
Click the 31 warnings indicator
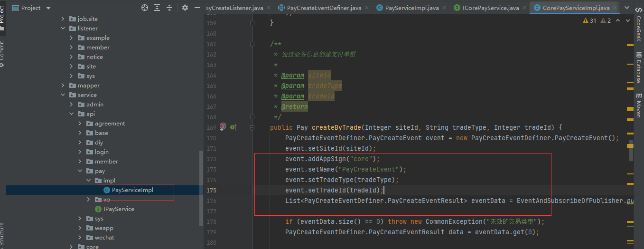click(589, 21)
